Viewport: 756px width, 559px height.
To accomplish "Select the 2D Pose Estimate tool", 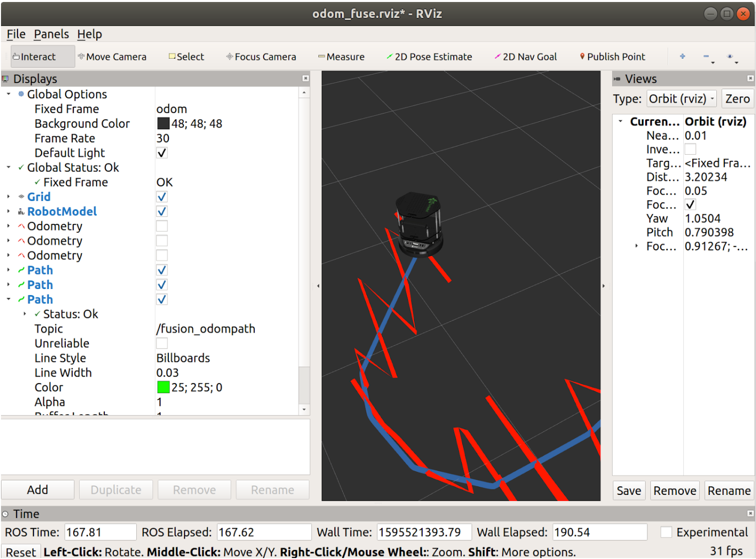I will [429, 56].
